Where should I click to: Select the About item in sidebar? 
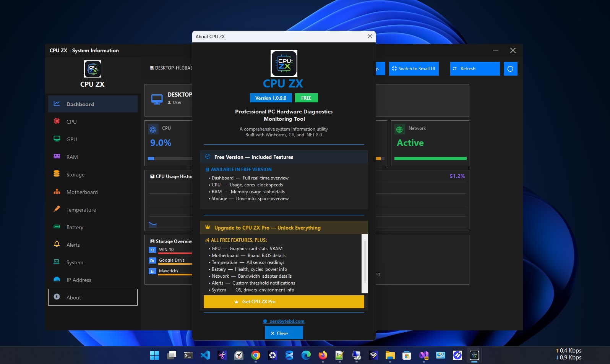pos(93,297)
